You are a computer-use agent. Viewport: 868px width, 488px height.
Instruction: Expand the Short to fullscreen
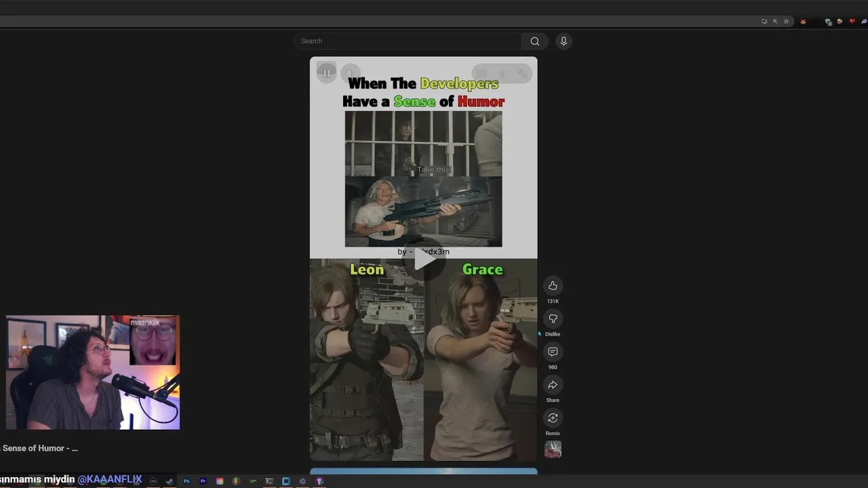tap(522, 73)
